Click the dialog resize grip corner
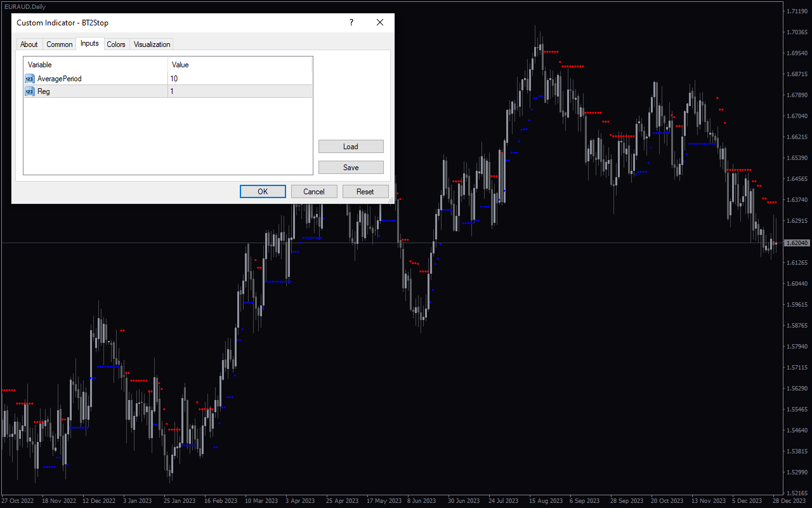The height and width of the screenshot is (508, 812). click(x=391, y=200)
